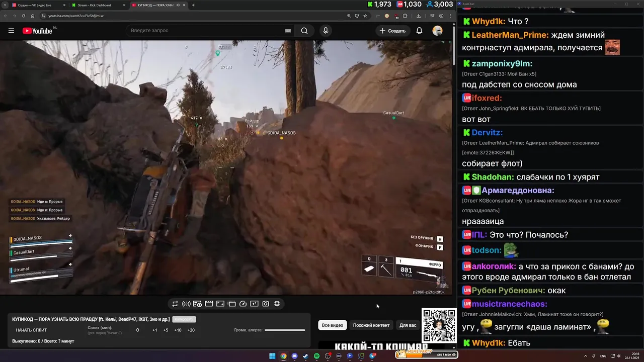
Task: Expand the tab search dropdown arrow
Action: [4, 5]
